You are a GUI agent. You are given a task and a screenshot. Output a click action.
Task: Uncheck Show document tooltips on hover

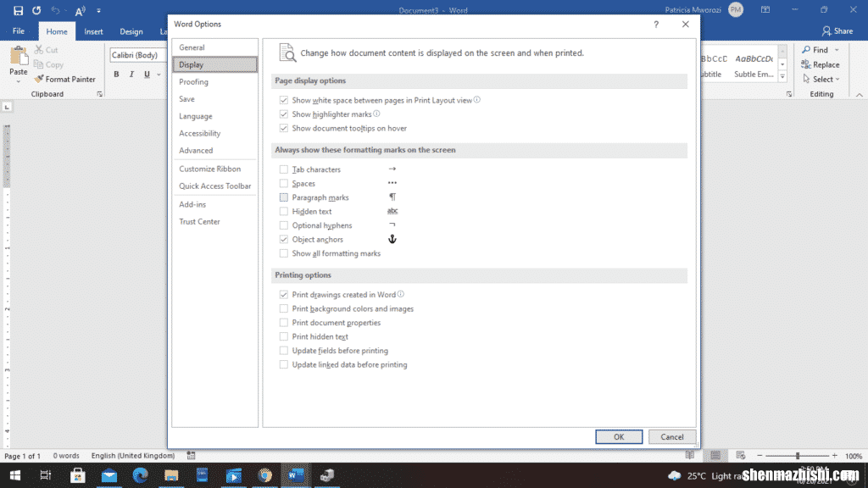284,129
